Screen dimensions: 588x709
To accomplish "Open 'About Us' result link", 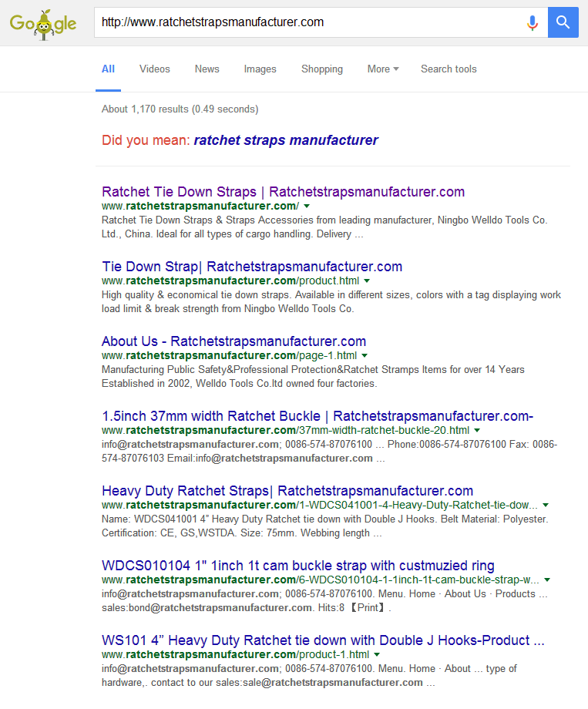I will point(234,341).
